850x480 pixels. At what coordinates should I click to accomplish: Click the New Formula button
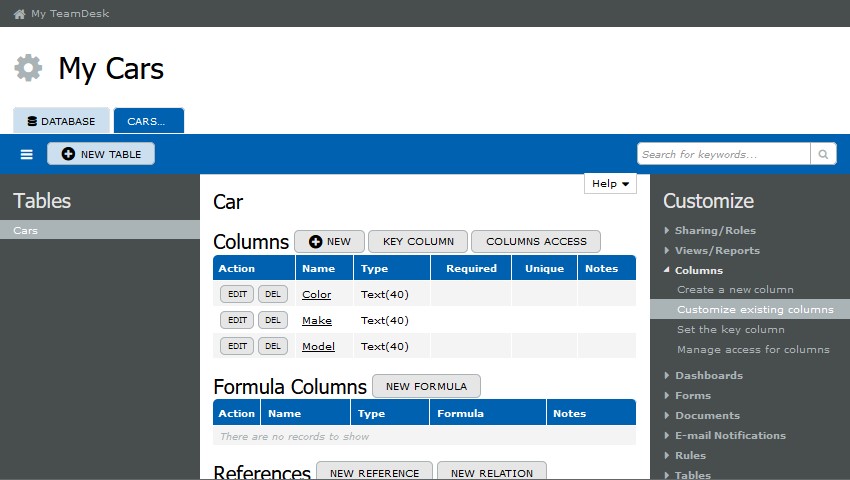tap(426, 386)
